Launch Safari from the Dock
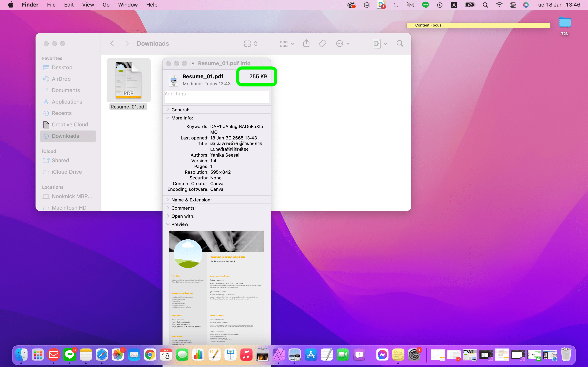Viewport: 588px width, 367px height. point(101,355)
